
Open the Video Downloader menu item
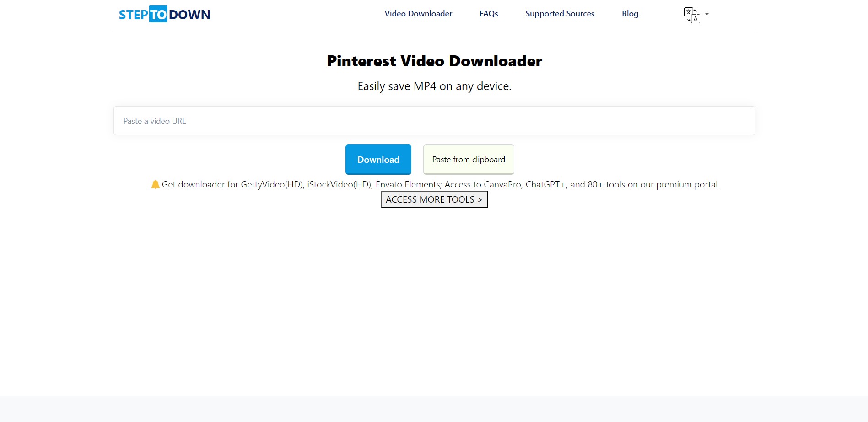[418, 14]
